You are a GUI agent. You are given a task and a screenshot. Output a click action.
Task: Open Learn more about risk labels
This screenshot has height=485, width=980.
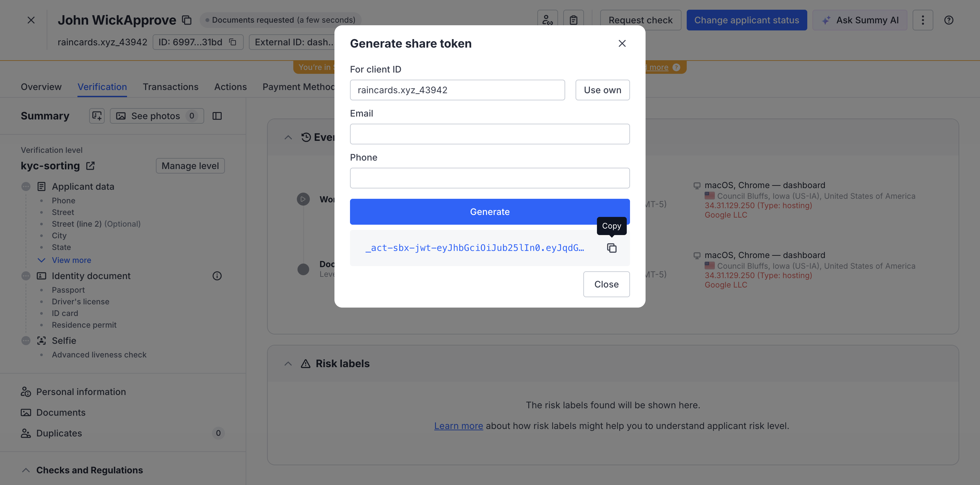tap(459, 426)
